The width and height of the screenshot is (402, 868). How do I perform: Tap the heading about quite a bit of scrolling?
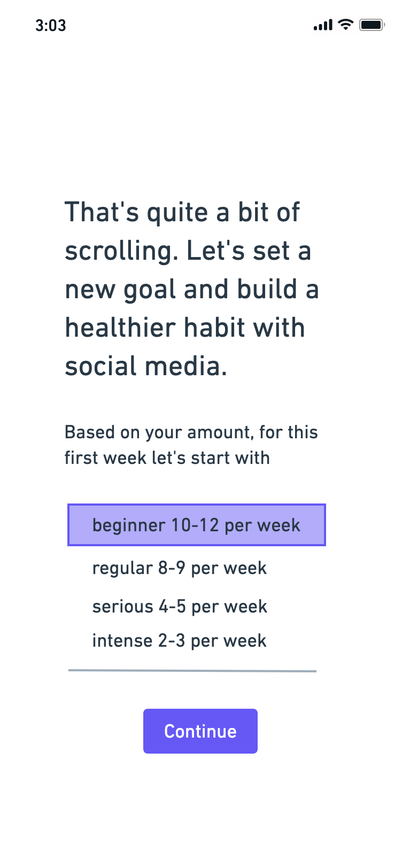coord(192,289)
